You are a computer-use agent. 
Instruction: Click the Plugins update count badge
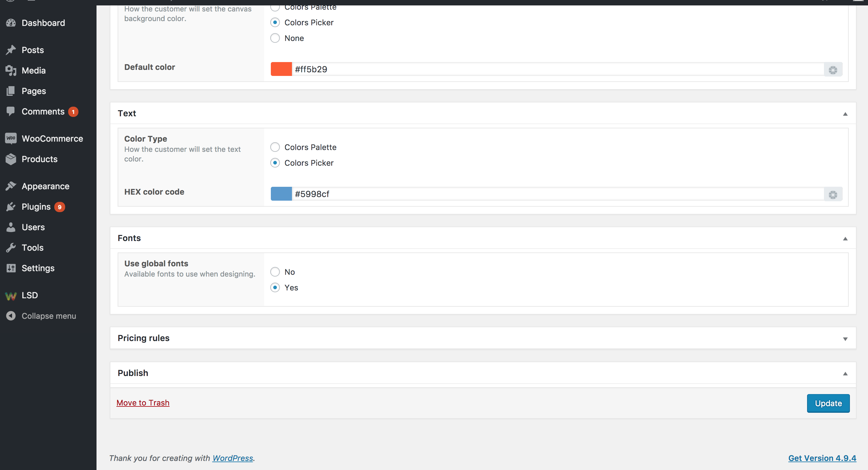tap(60, 207)
